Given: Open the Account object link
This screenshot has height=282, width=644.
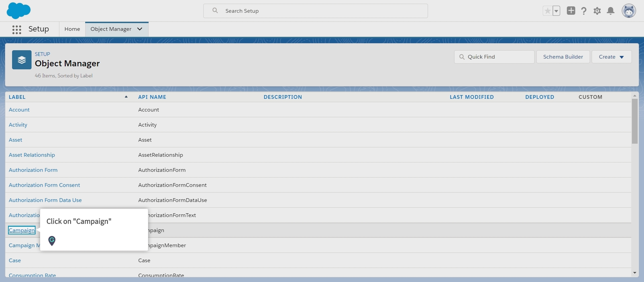Looking at the screenshot, I should click(19, 110).
